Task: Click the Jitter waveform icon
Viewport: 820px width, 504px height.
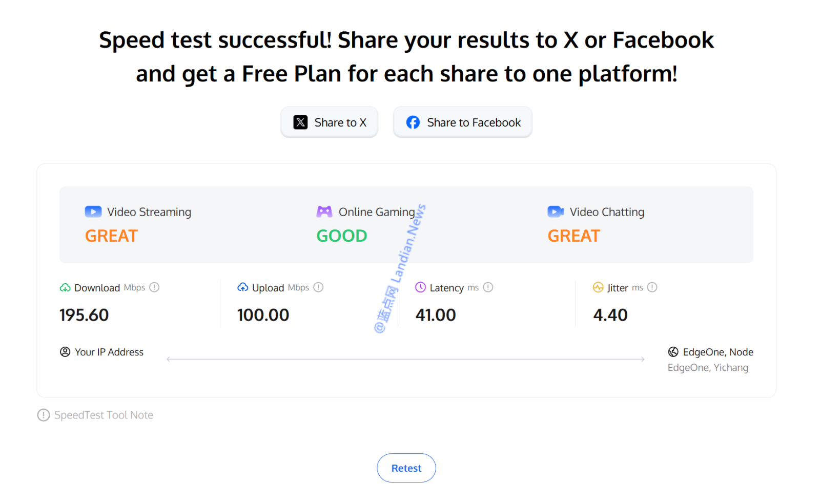Action: click(598, 287)
